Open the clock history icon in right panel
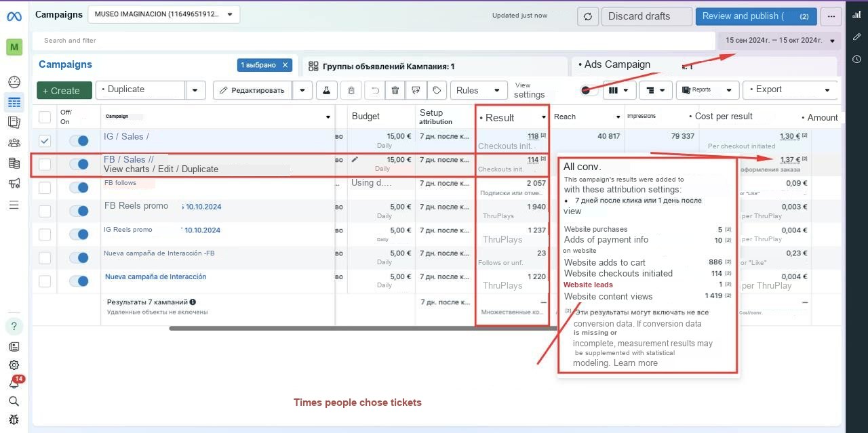Image resolution: width=868 pixels, height=433 pixels. click(857, 59)
